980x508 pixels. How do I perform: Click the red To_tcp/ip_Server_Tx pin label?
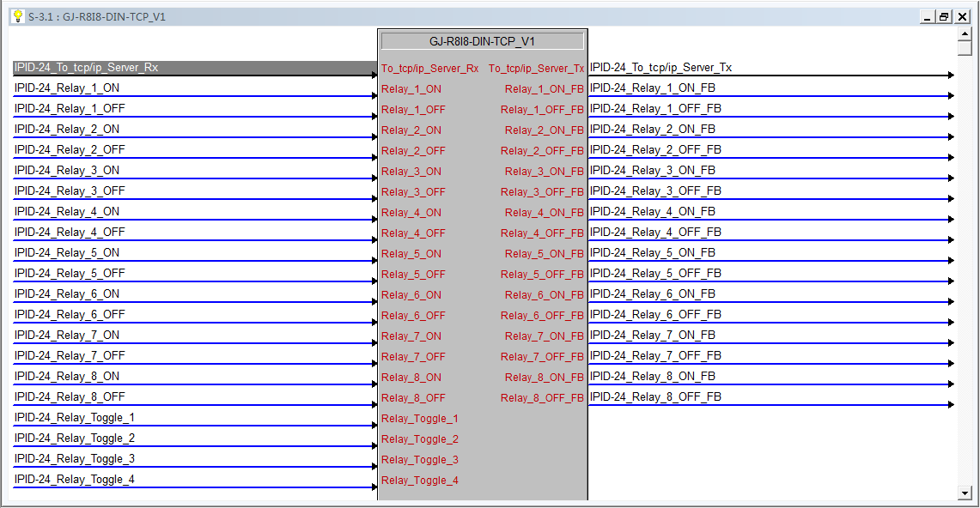(x=536, y=69)
